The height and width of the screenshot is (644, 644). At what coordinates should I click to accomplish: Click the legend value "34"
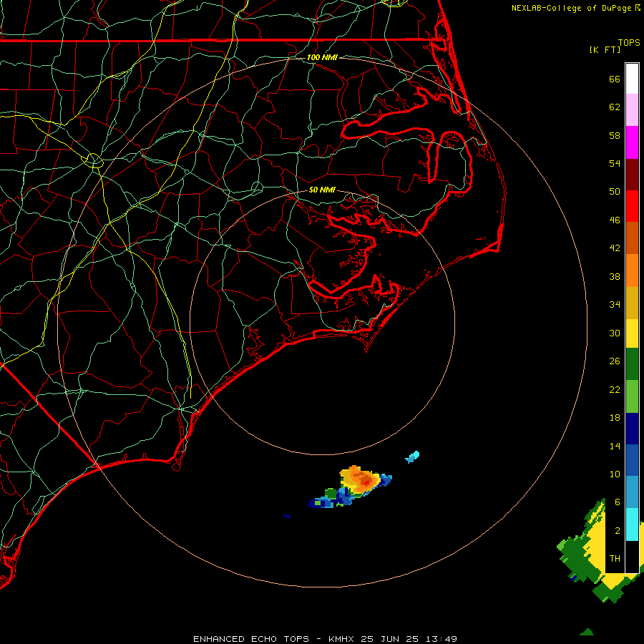coord(615,305)
